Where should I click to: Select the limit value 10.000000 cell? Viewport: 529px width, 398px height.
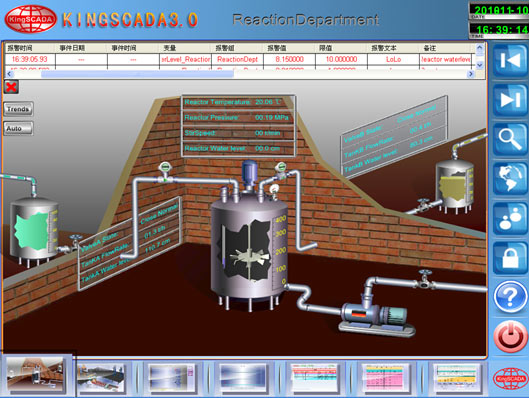click(341, 59)
